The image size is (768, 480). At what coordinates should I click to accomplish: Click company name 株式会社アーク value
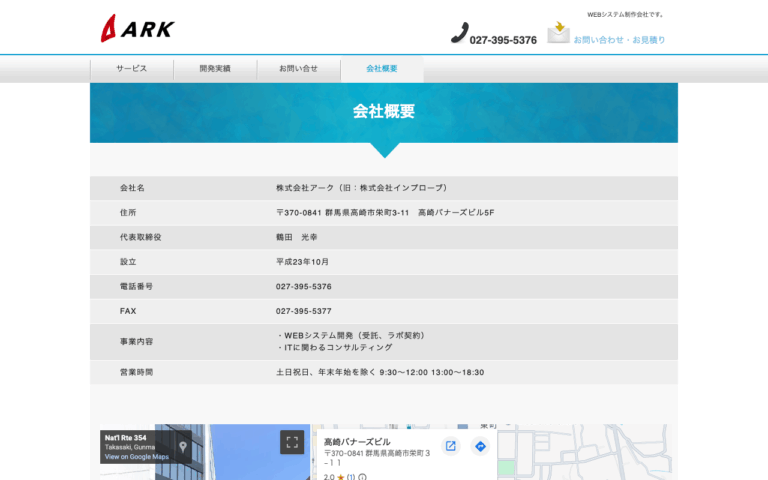[361, 188]
